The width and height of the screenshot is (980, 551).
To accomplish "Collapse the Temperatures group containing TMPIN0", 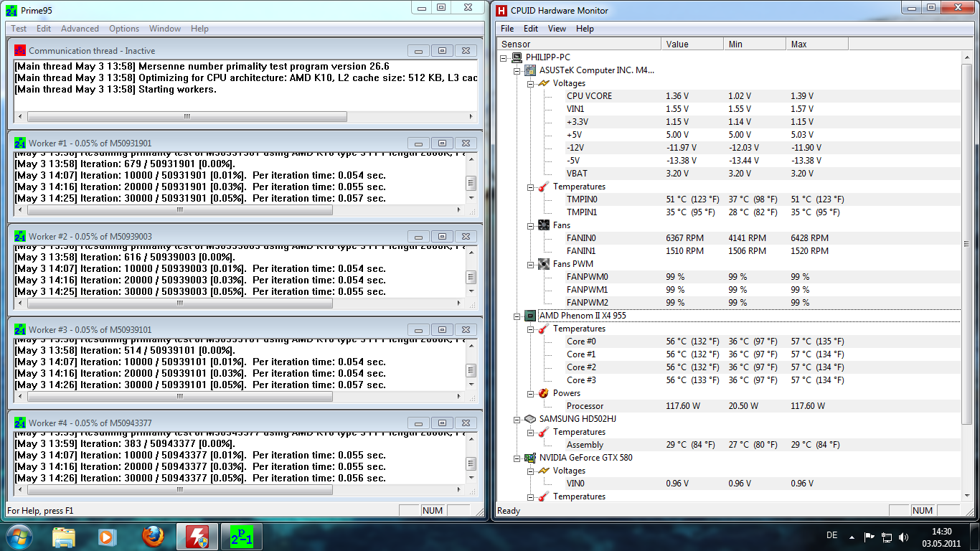I will [x=531, y=187].
